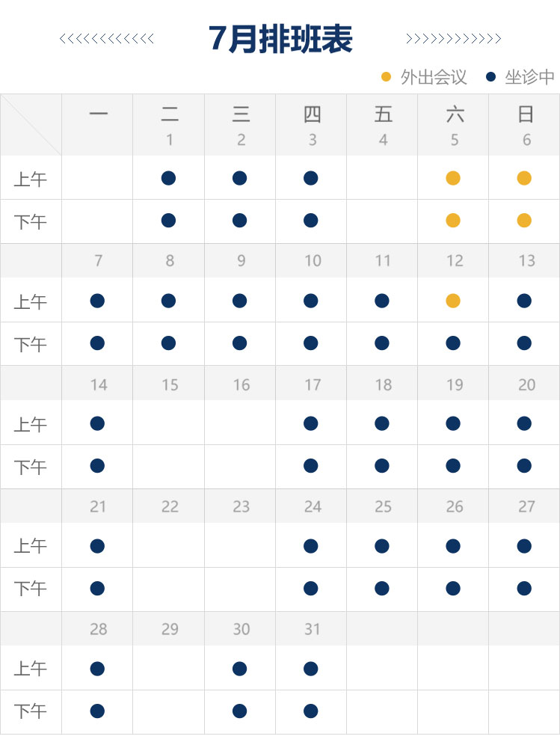Click the blue 坐诊中 legend dot
The width and height of the screenshot is (560, 748).
click(491, 76)
